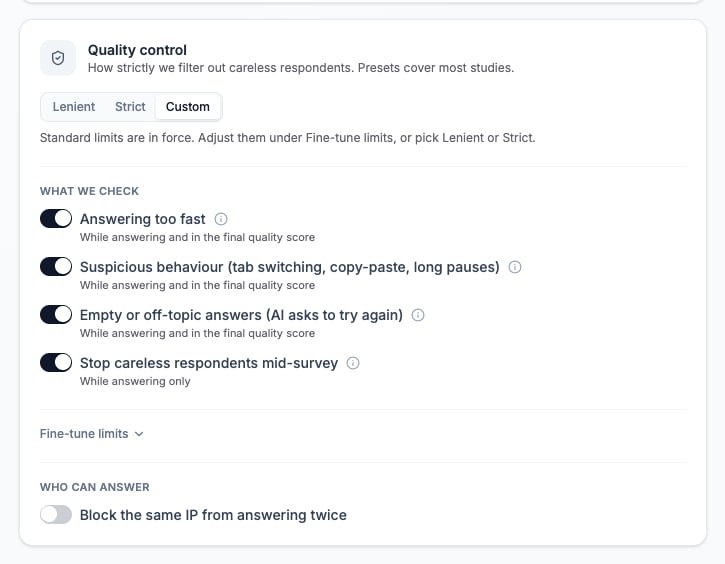Click the Answering too fast label

pos(142,219)
